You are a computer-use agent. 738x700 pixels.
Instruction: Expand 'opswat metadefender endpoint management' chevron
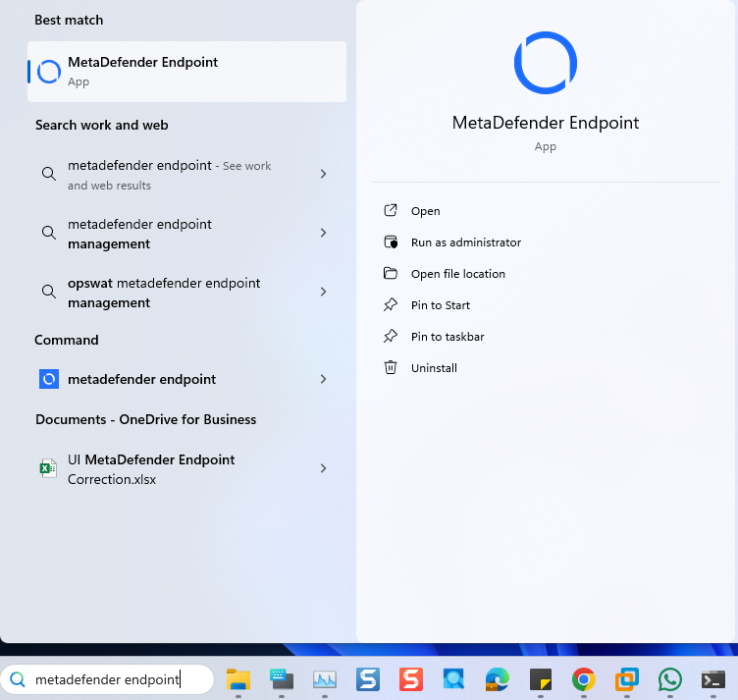coord(323,292)
